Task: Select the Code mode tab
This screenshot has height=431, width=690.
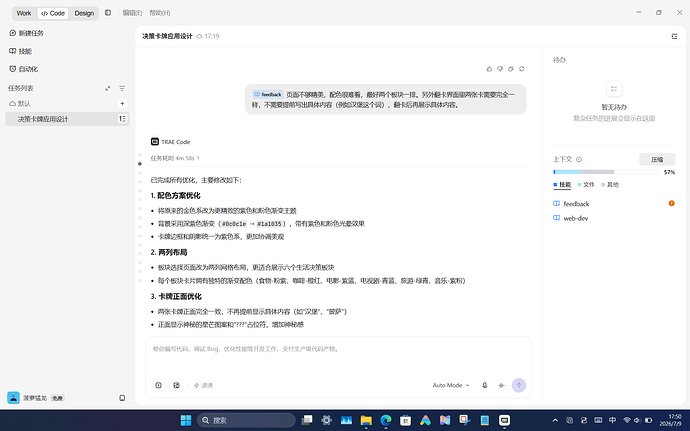Action: coord(53,13)
